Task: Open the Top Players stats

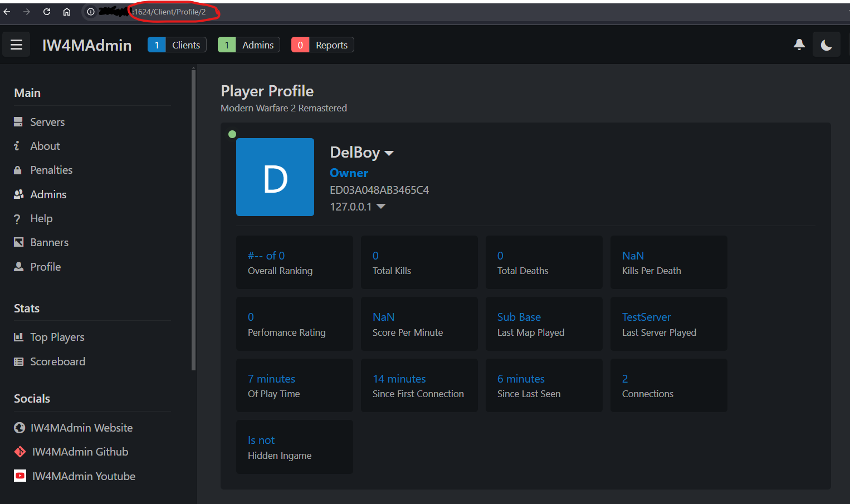Action: (57, 337)
